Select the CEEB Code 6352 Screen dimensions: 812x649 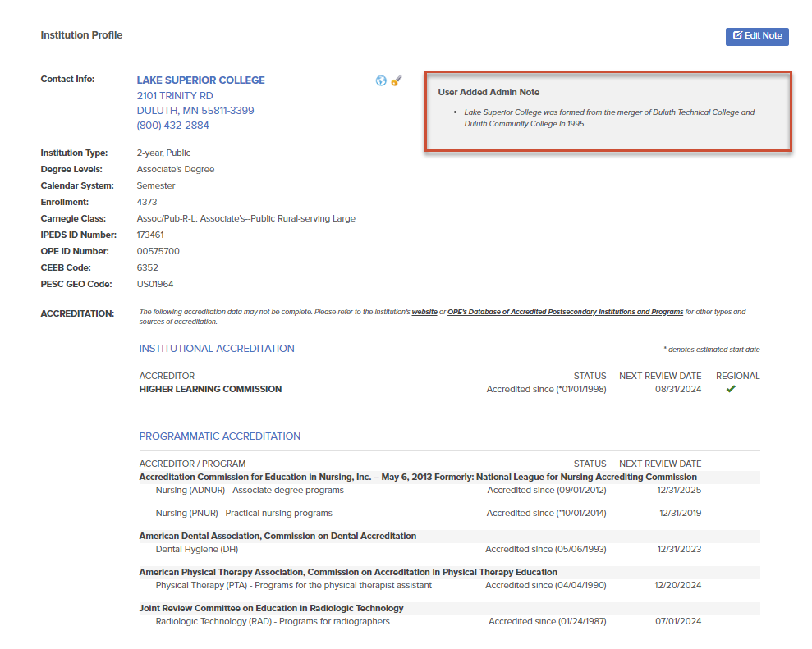click(x=148, y=268)
